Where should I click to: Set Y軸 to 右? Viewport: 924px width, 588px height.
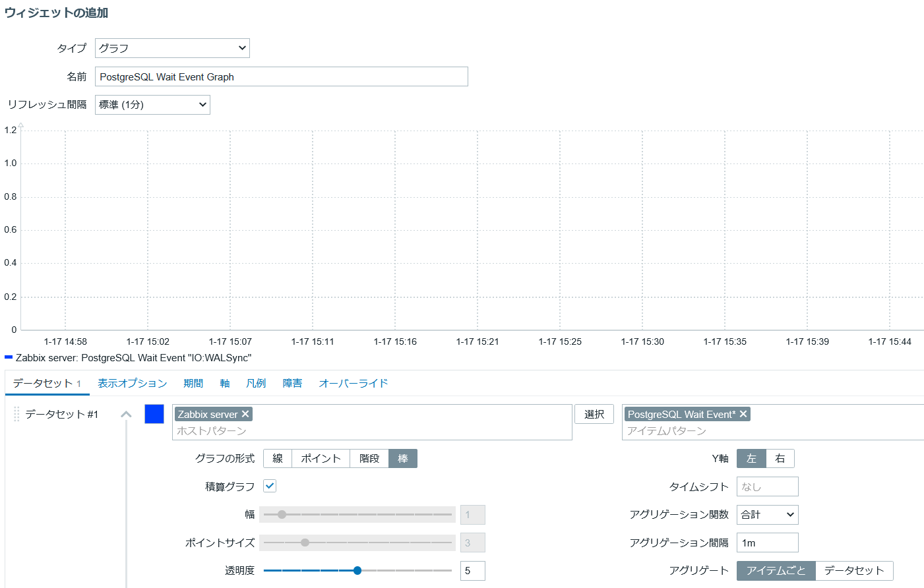coord(780,459)
